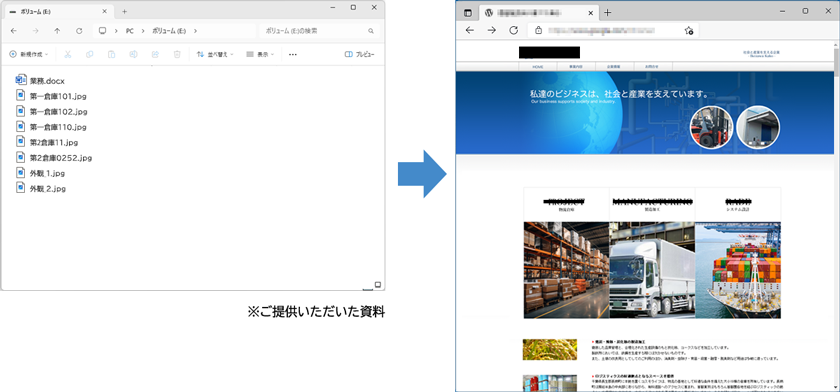Viewport: 840px width, 392px height.
Task: Close the WordPress browser tab
Action: tap(590, 13)
